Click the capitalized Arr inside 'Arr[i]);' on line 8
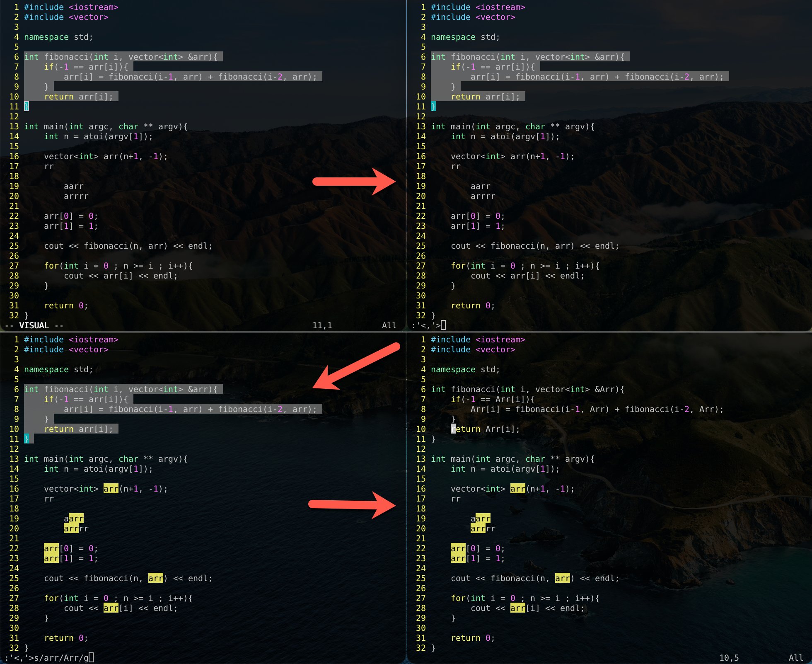 (x=706, y=409)
